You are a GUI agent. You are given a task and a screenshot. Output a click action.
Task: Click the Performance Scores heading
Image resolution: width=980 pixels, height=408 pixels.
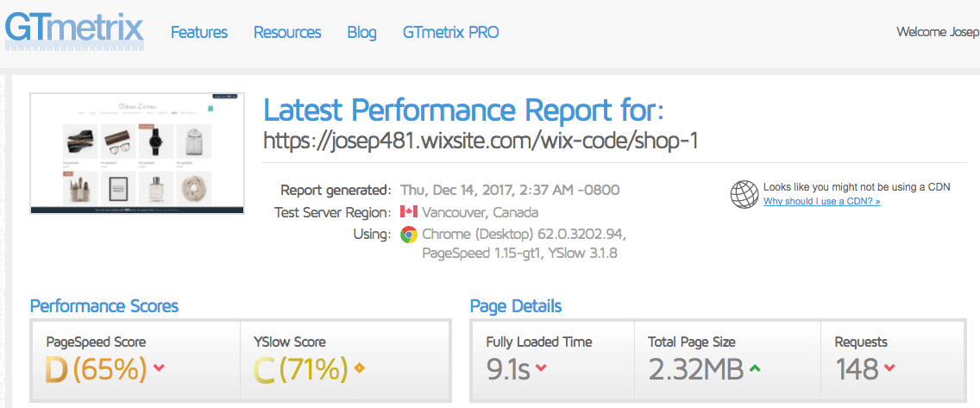click(x=104, y=307)
